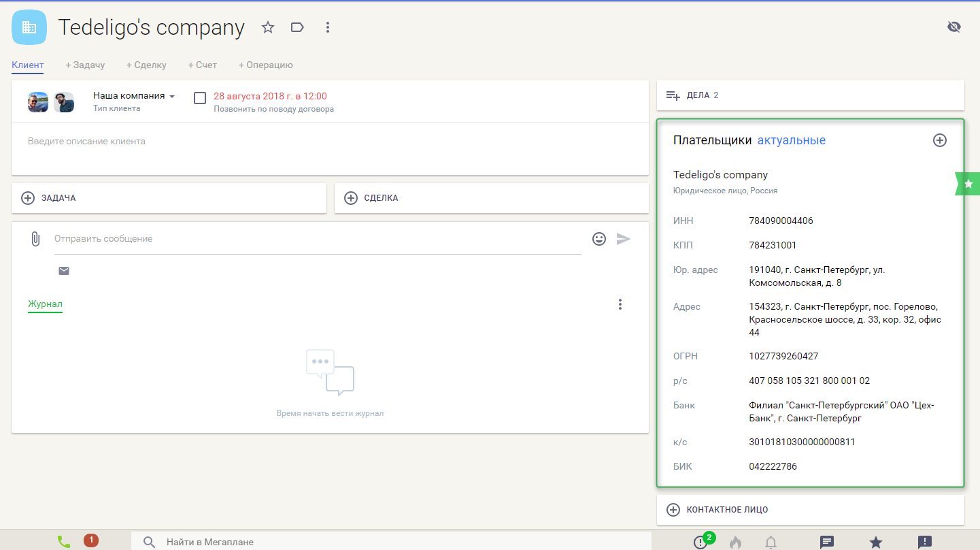
Task: Open the chat messages icon in bottom bar
Action: click(827, 542)
